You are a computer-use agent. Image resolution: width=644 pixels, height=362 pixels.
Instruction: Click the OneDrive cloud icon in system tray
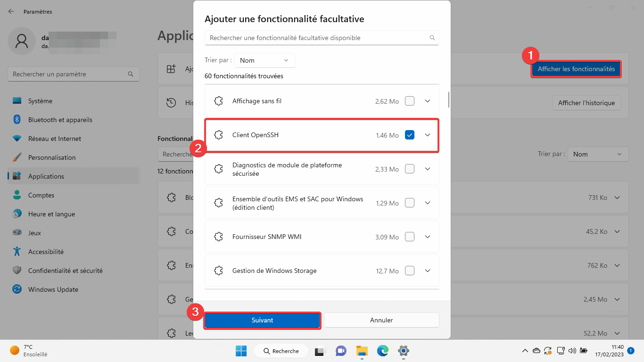coord(536,351)
